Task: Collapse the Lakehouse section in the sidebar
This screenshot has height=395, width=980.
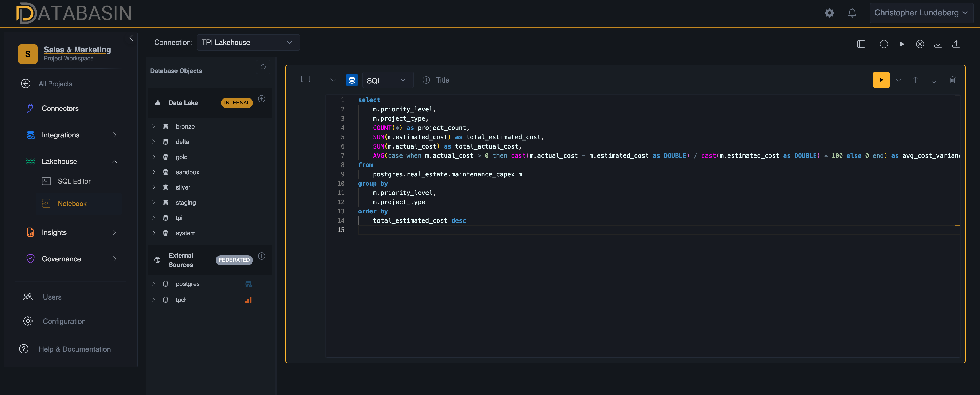Action: point(115,162)
